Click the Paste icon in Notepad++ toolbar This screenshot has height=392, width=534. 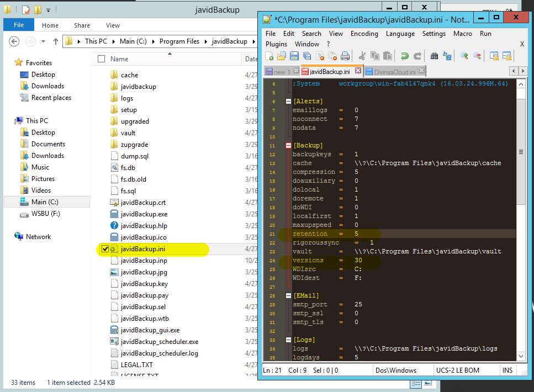388,56
